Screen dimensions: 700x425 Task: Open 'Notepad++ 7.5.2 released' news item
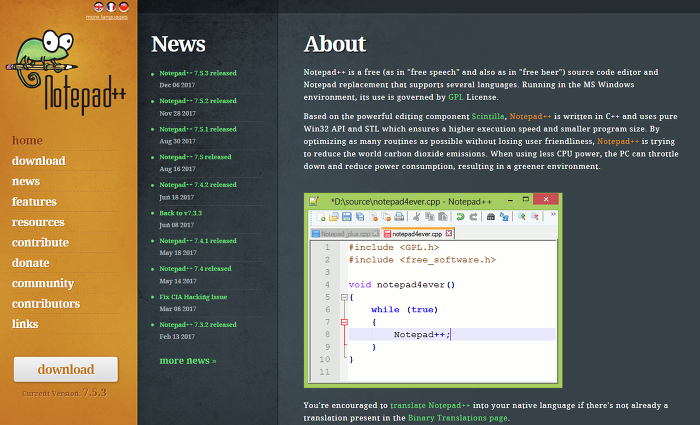tap(198, 101)
